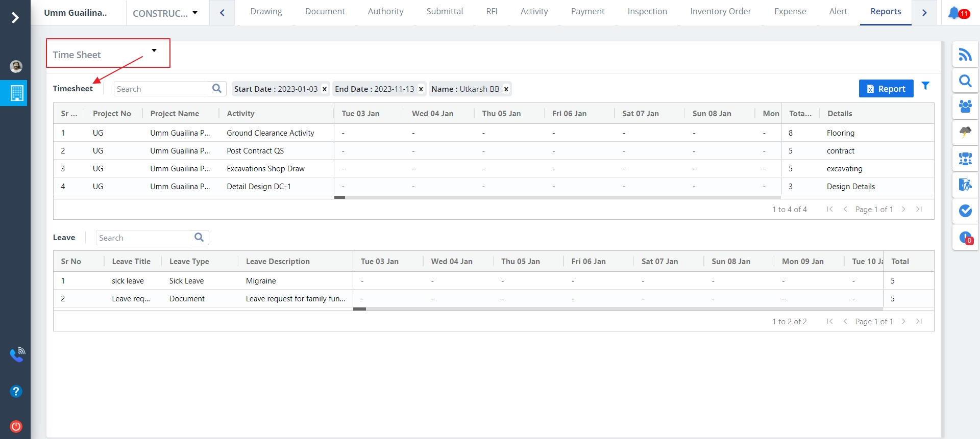Click the Leave search input field
This screenshot has width=980, height=439.
click(145, 238)
